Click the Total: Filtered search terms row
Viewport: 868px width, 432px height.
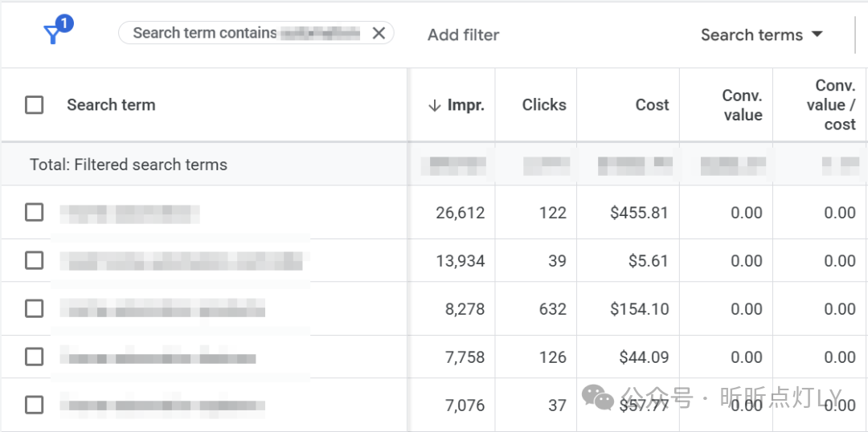(x=129, y=165)
